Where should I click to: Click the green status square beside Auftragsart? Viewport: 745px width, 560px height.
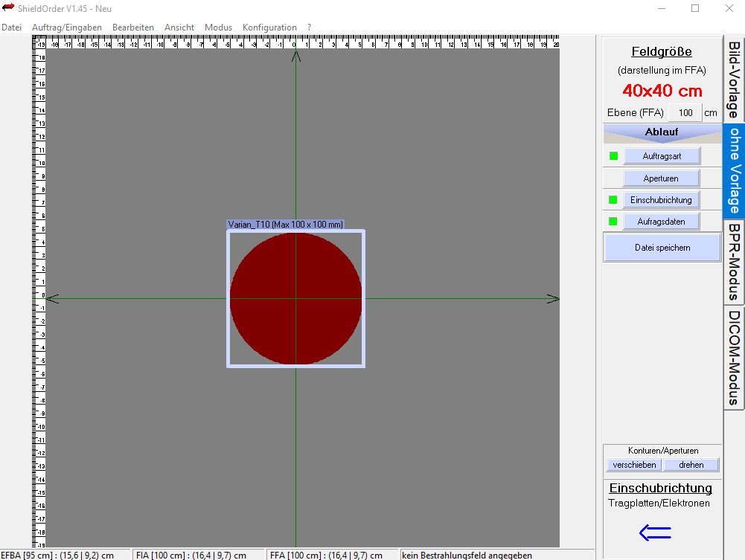coord(613,155)
